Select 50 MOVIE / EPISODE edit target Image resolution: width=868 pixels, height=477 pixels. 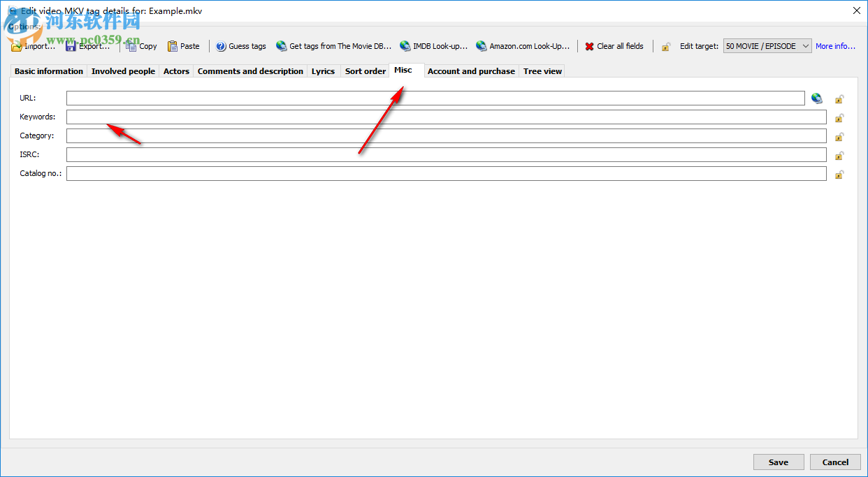762,45
